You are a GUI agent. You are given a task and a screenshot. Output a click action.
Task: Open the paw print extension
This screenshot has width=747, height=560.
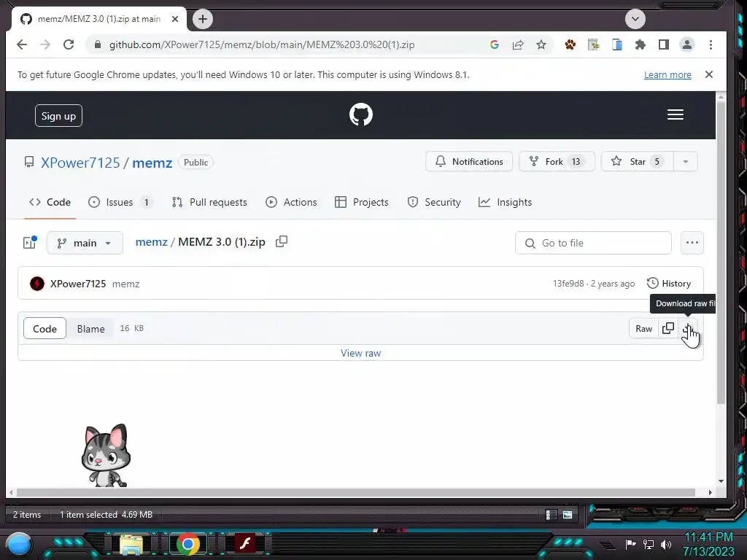570,44
